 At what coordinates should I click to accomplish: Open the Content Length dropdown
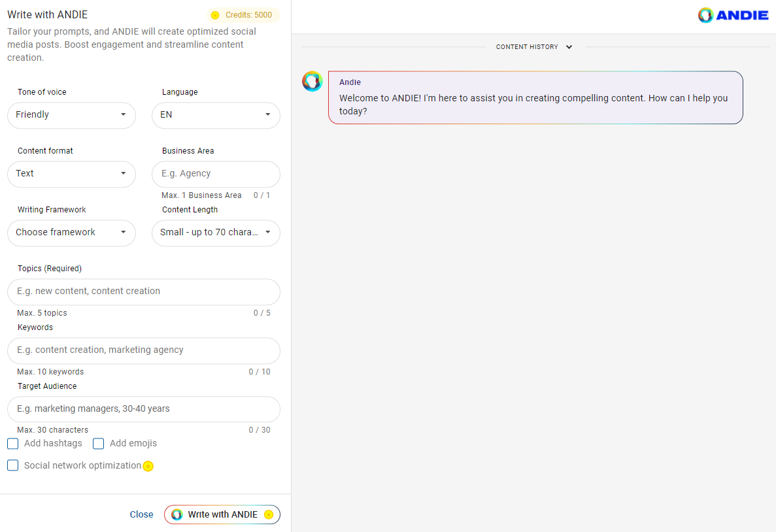[x=216, y=233]
